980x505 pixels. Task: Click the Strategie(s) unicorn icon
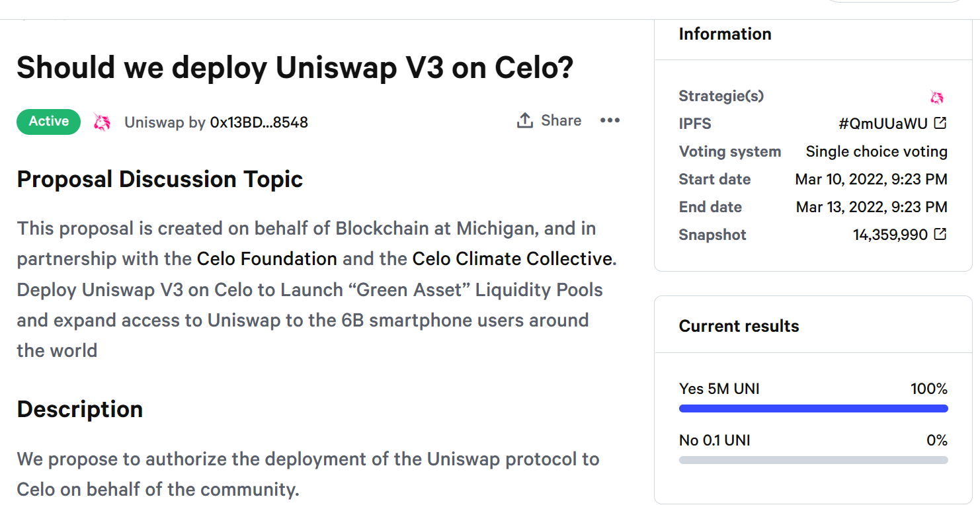pyautogui.click(x=937, y=97)
